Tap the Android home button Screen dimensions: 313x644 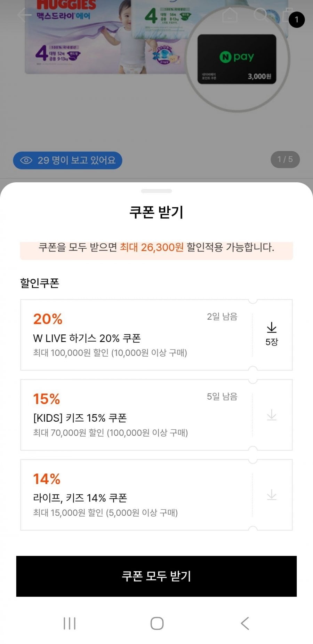coord(157,623)
